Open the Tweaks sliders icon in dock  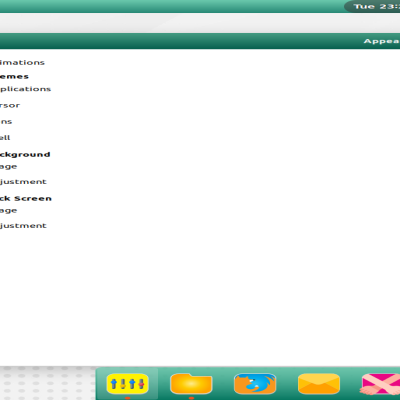tap(127, 384)
